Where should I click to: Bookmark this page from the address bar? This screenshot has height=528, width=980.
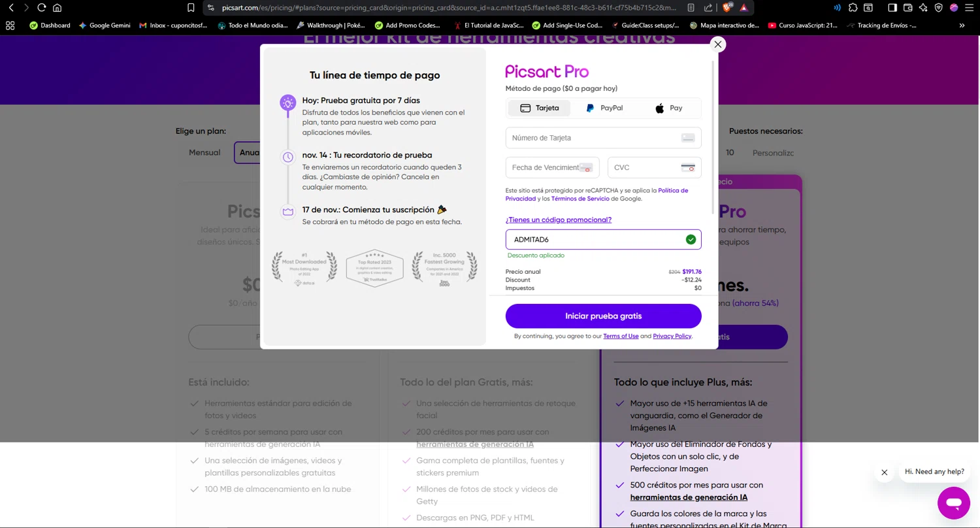(x=191, y=8)
